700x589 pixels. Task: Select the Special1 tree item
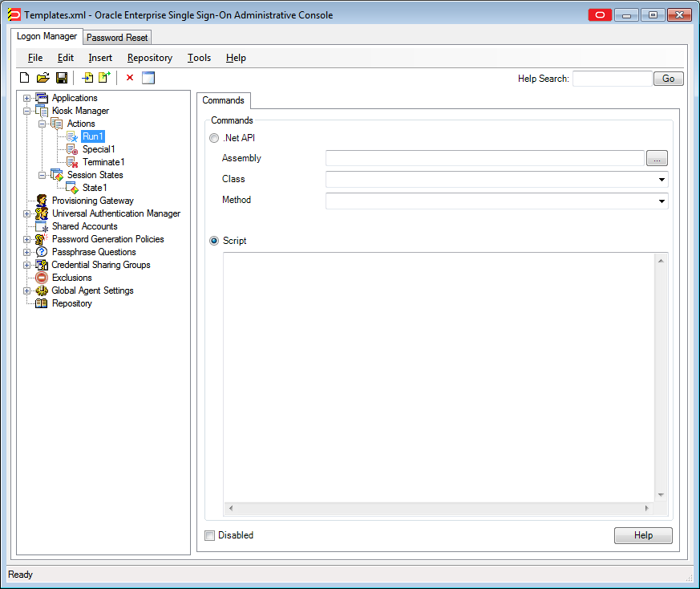point(99,149)
